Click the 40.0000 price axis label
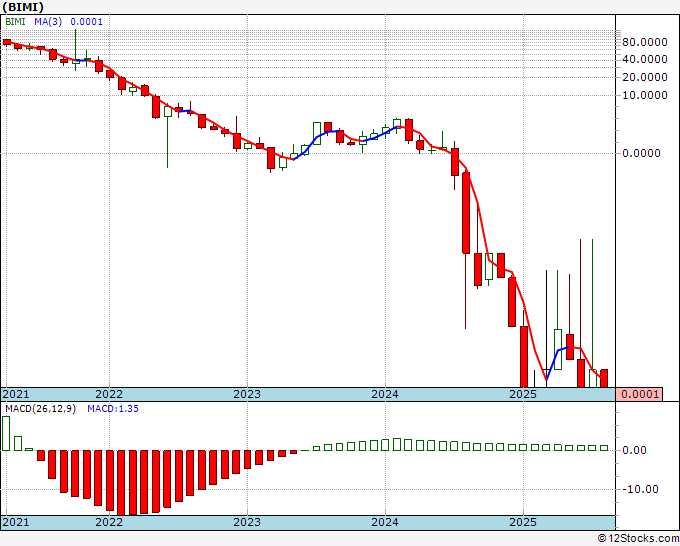Image resolution: width=680 pixels, height=546 pixels. pos(645,59)
